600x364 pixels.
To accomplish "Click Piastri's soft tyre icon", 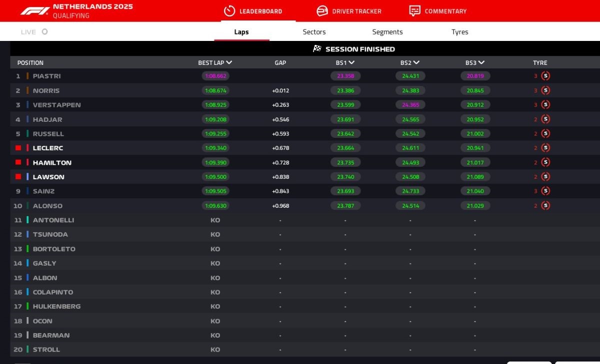I will point(545,76).
